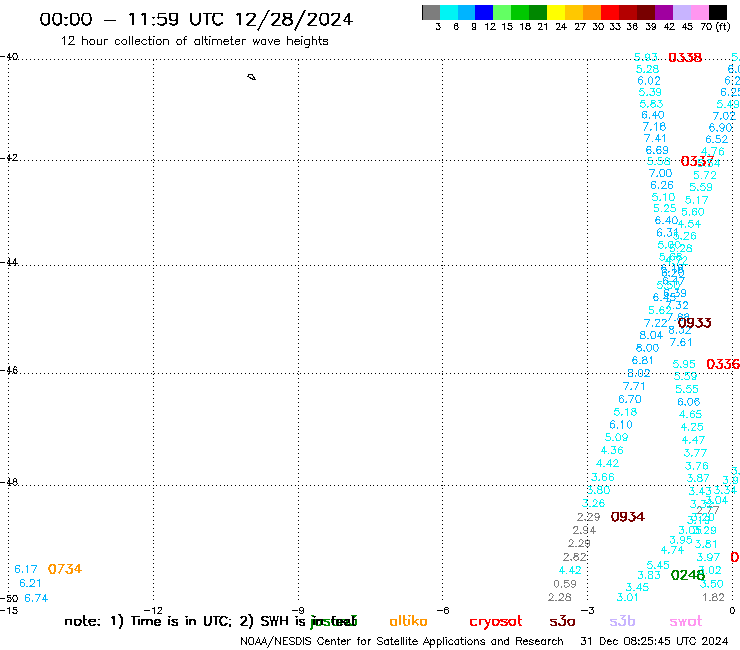Select the yellow 24 ft legend swatch

pyautogui.click(x=556, y=12)
